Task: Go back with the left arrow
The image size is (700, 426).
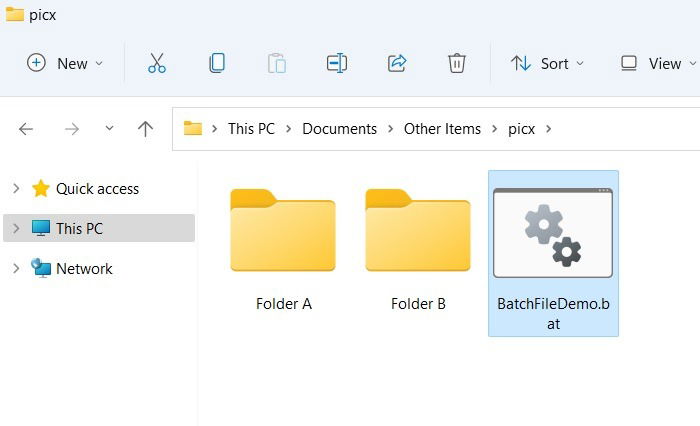Action: tap(26, 129)
